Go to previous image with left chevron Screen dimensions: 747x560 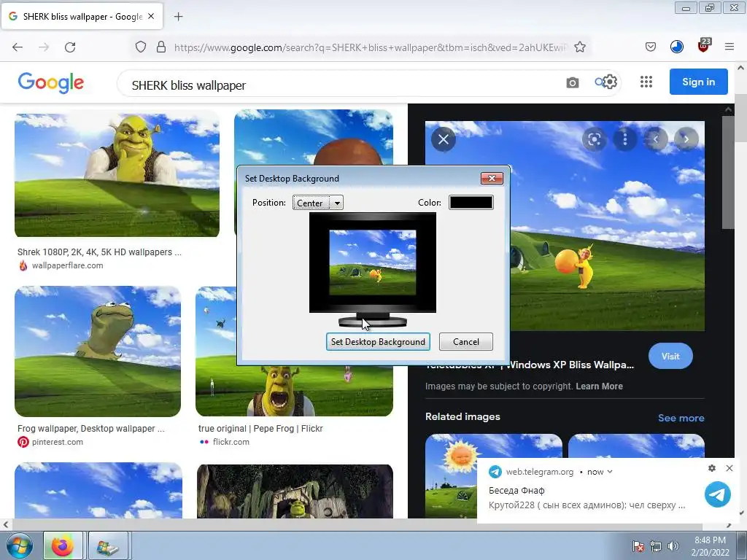pyautogui.click(x=656, y=139)
